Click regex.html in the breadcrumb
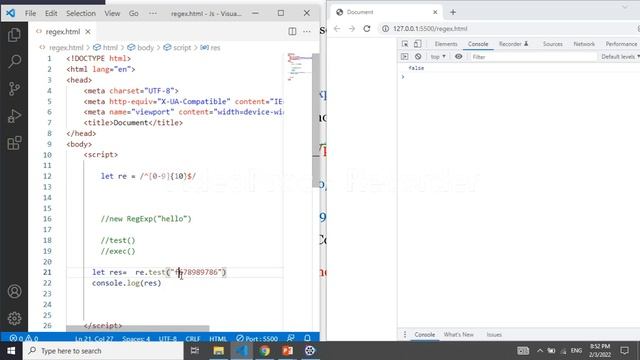 tap(66, 48)
